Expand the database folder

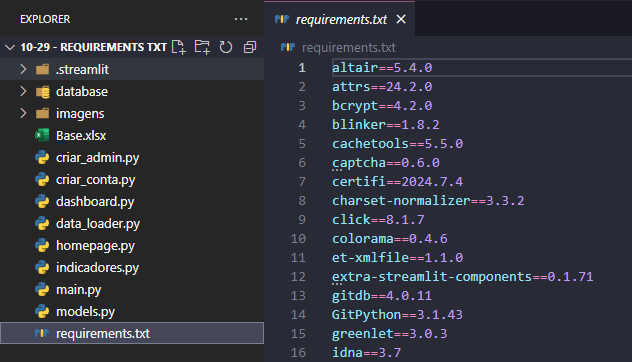[x=23, y=92]
